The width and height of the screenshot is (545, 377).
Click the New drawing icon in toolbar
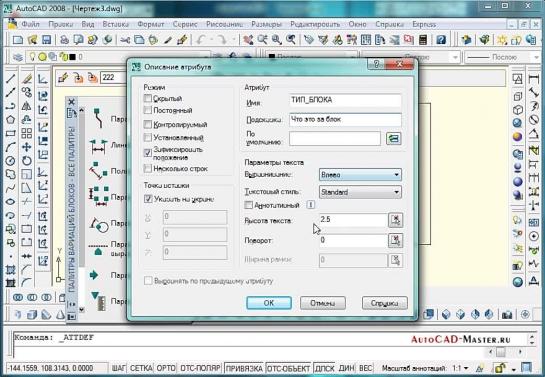click(x=18, y=40)
